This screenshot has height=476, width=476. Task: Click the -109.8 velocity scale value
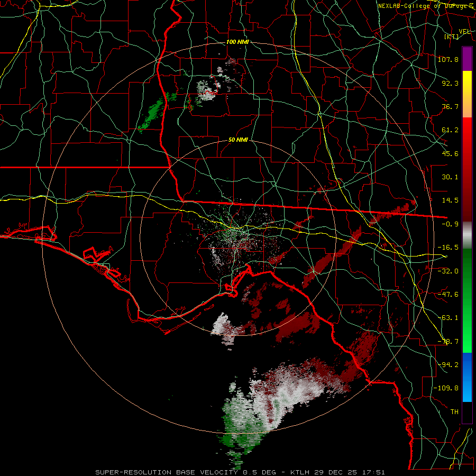pos(446,388)
